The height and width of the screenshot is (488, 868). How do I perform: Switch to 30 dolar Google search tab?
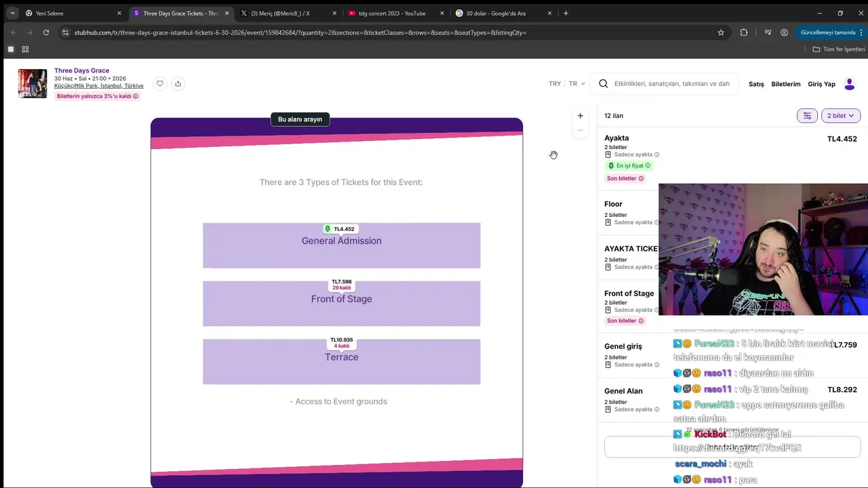click(503, 13)
